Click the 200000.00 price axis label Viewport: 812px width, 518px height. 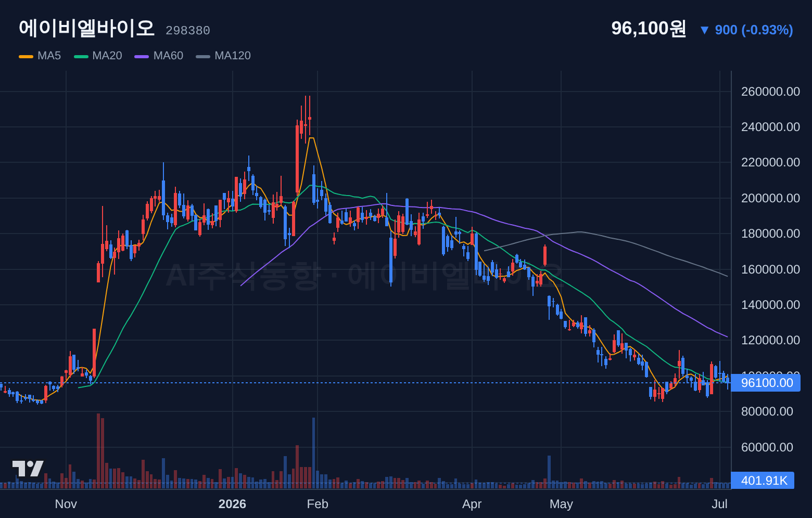pos(770,198)
